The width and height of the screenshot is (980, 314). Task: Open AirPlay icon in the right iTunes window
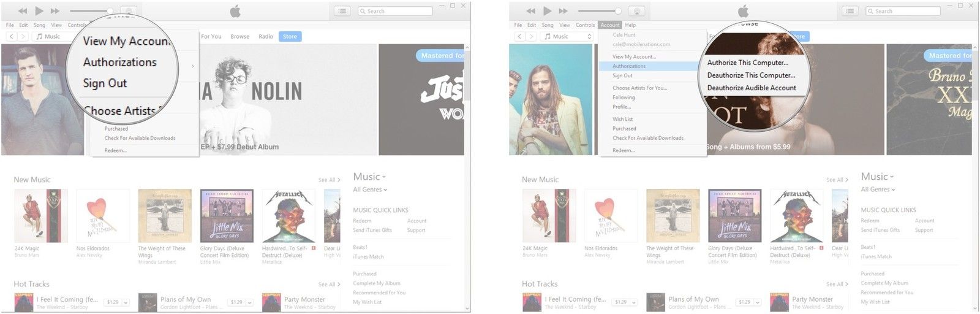(x=636, y=11)
